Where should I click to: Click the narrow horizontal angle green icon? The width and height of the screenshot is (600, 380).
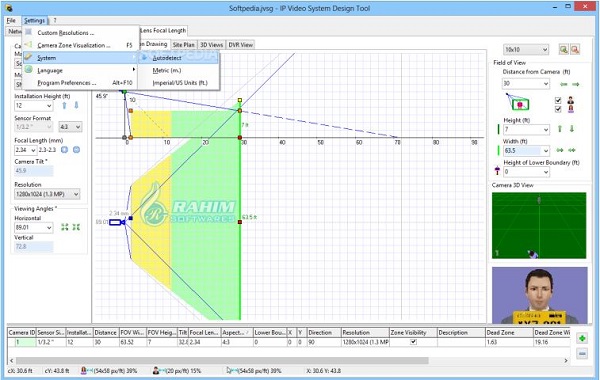(76, 227)
